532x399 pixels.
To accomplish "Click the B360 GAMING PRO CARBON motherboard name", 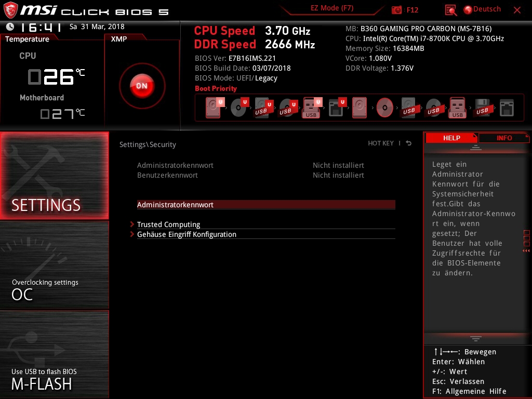I will click(426, 29).
